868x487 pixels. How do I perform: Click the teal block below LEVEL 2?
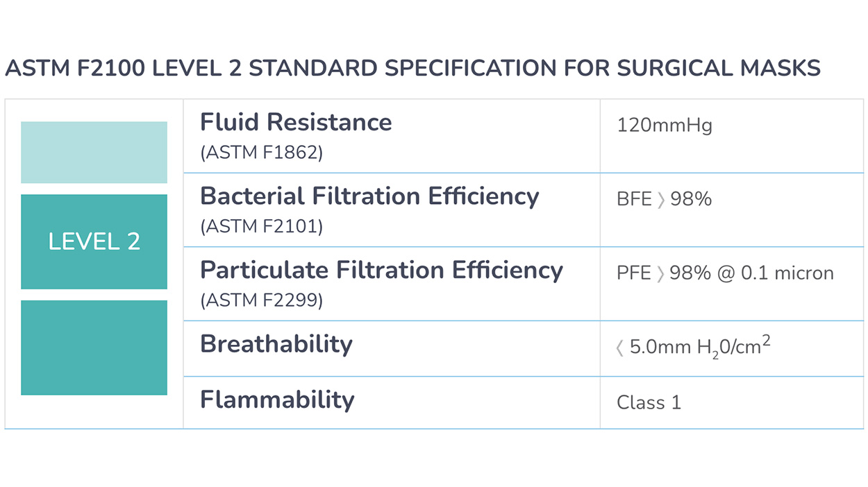pos(94,348)
